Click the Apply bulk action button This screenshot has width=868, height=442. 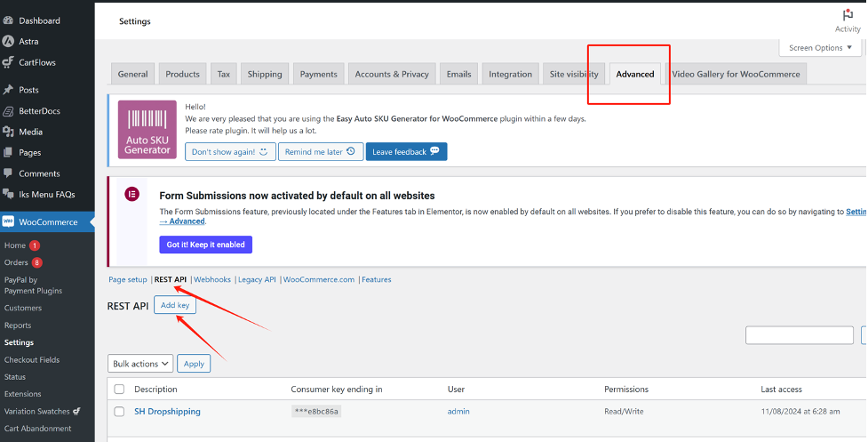194,364
